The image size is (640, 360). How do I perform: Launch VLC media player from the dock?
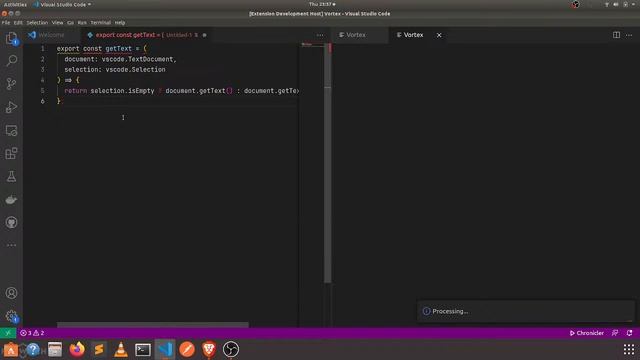[121, 349]
